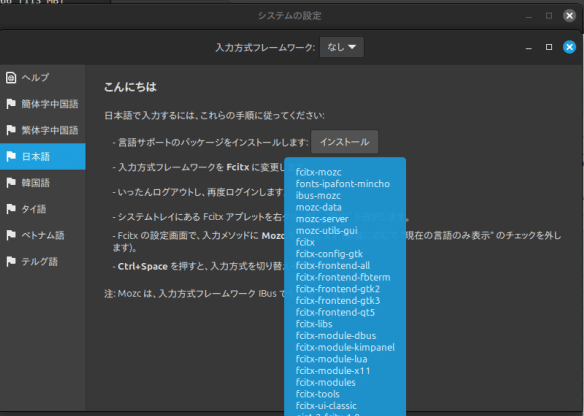Click the flag icon beside ベトナム語
The image size is (584, 416).
tap(11, 235)
